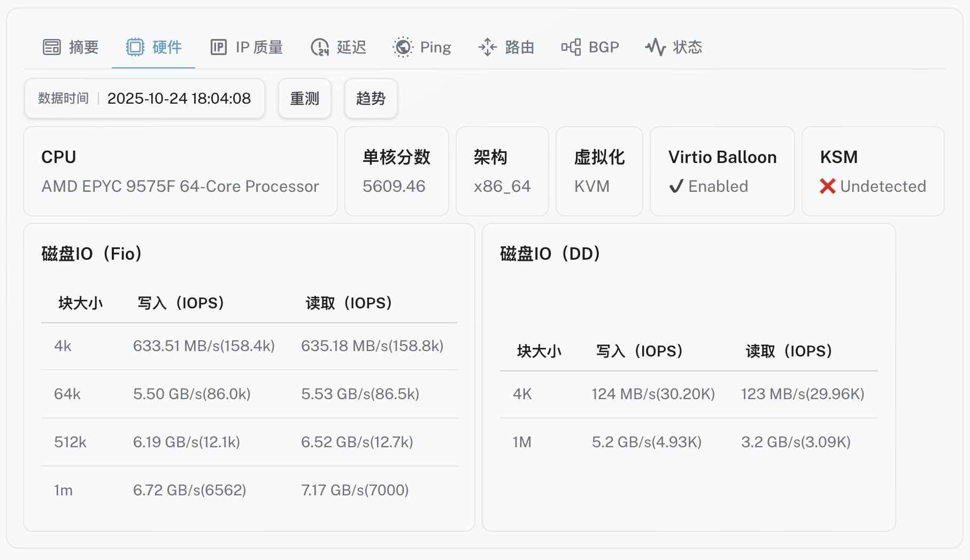Click the Hardware (硬件) chip icon
This screenshot has width=970, height=560.
tap(135, 48)
